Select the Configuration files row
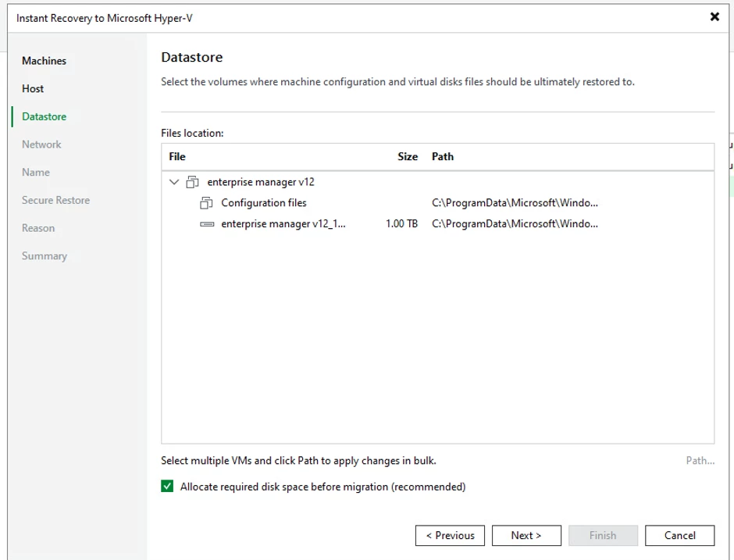The image size is (734, 560). click(x=438, y=203)
